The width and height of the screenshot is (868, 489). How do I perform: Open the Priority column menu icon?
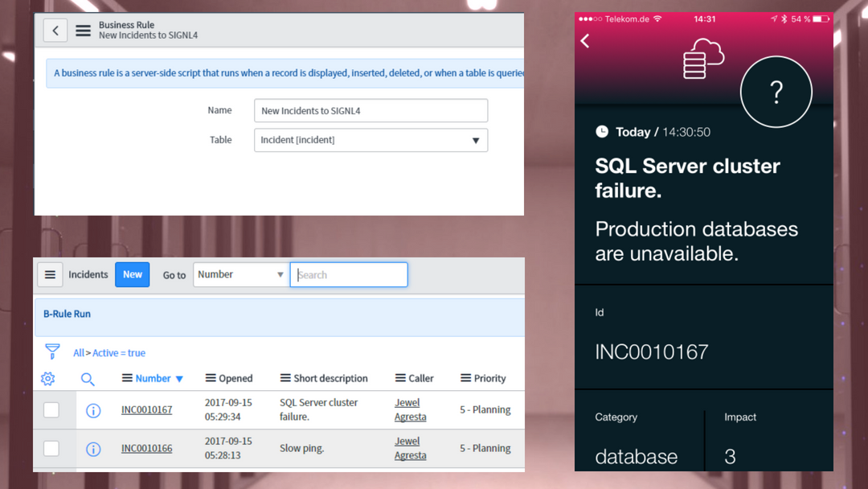pyautogui.click(x=465, y=378)
